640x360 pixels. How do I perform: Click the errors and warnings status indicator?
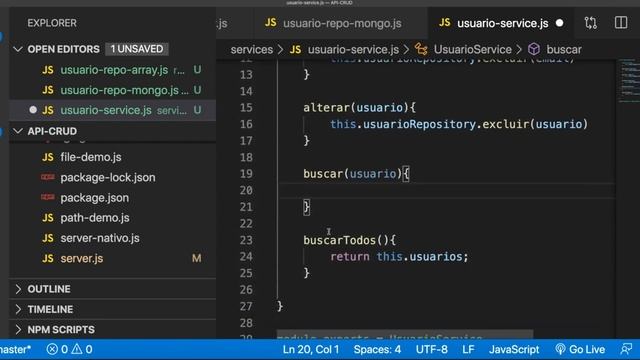point(69,349)
